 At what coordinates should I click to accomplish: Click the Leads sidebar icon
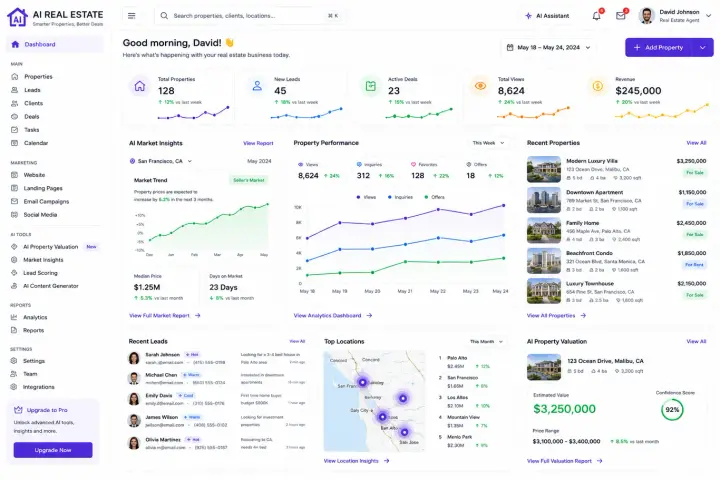tap(15, 90)
